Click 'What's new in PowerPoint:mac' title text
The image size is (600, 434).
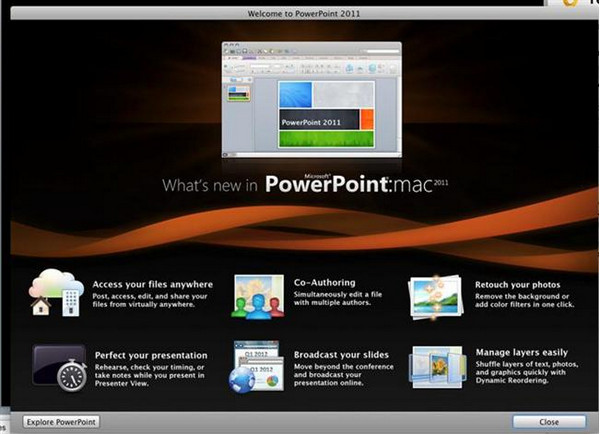[x=305, y=184]
